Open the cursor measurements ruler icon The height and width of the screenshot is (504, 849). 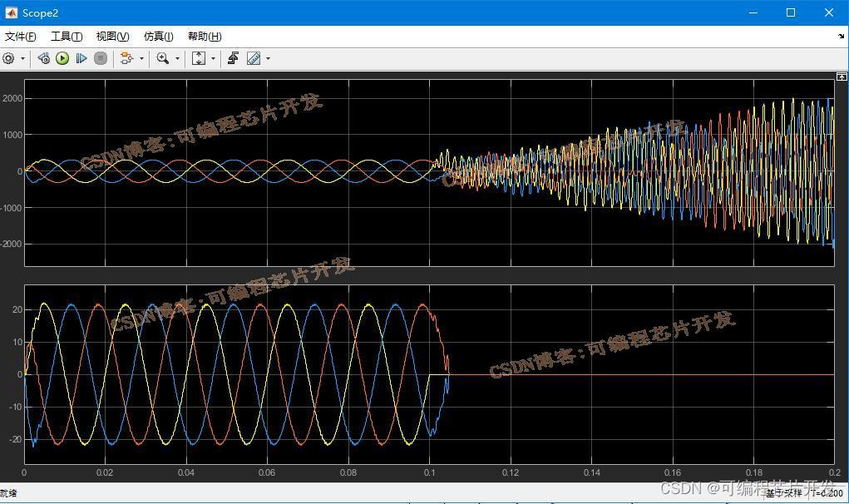(254, 58)
